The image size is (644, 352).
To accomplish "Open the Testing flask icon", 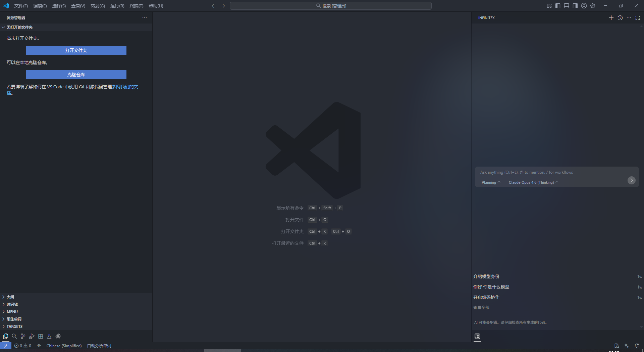I will click(49, 336).
